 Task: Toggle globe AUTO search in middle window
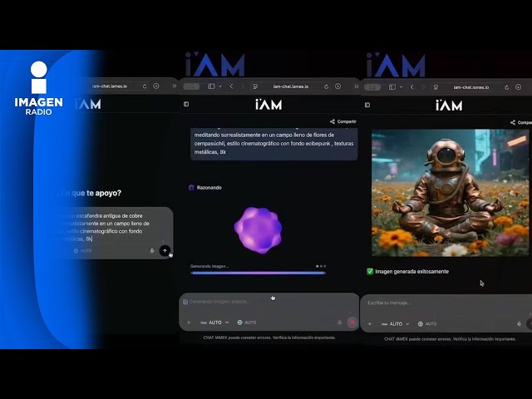(247, 323)
